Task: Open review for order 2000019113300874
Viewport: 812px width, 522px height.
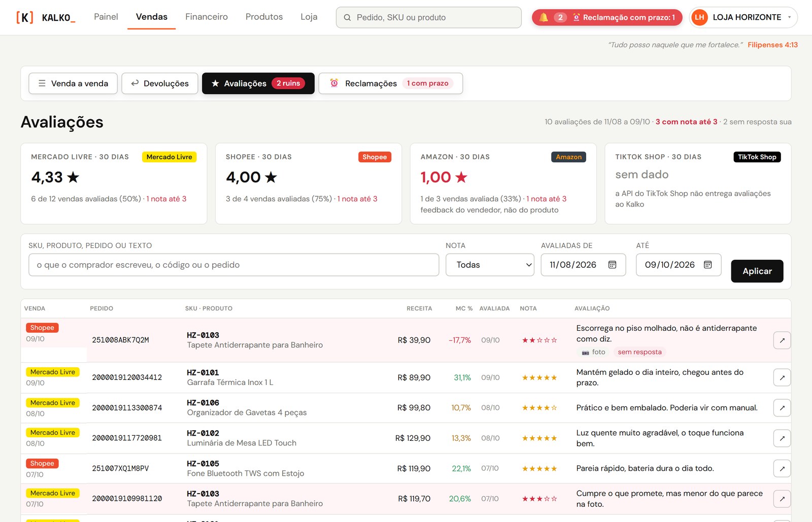Action: click(x=782, y=408)
